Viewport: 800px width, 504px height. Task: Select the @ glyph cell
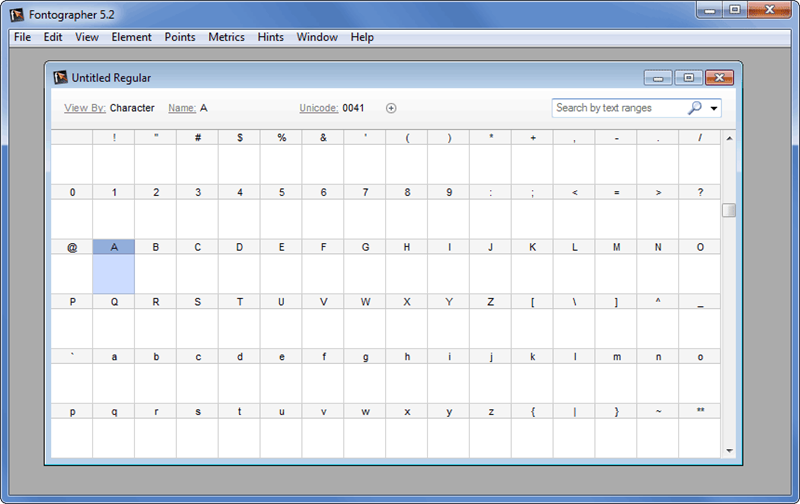click(72, 272)
